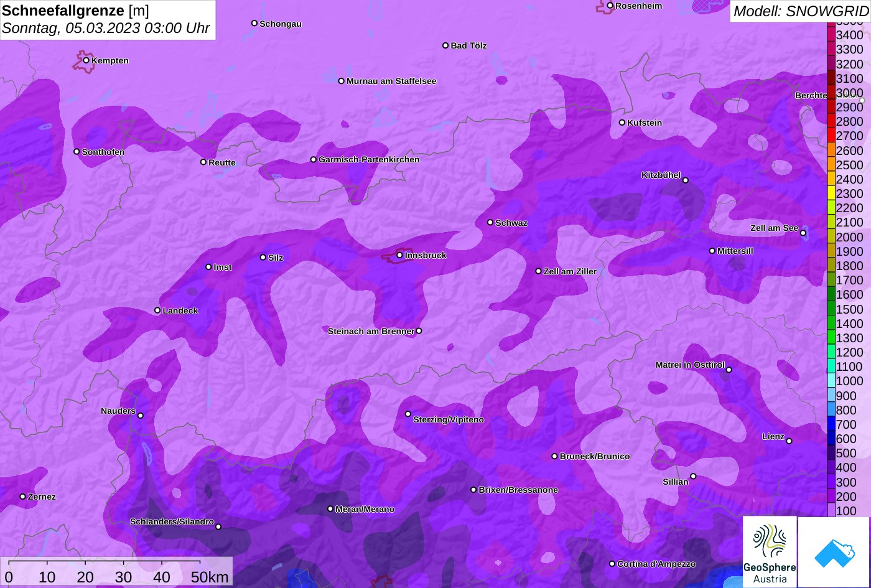Click the Steinach am Brenner label
Image resolution: width=871 pixels, height=588 pixels.
coord(371,331)
